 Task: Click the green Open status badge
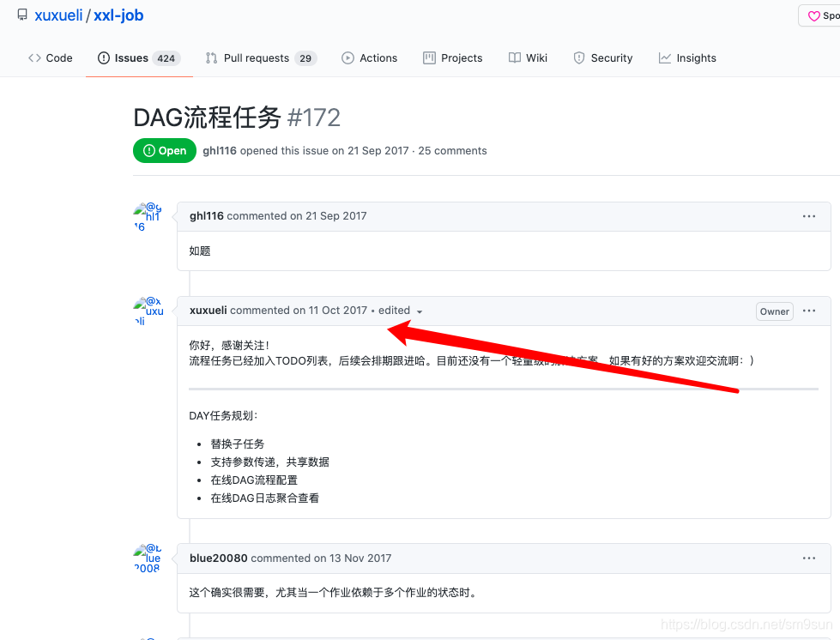[x=165, y=150]
